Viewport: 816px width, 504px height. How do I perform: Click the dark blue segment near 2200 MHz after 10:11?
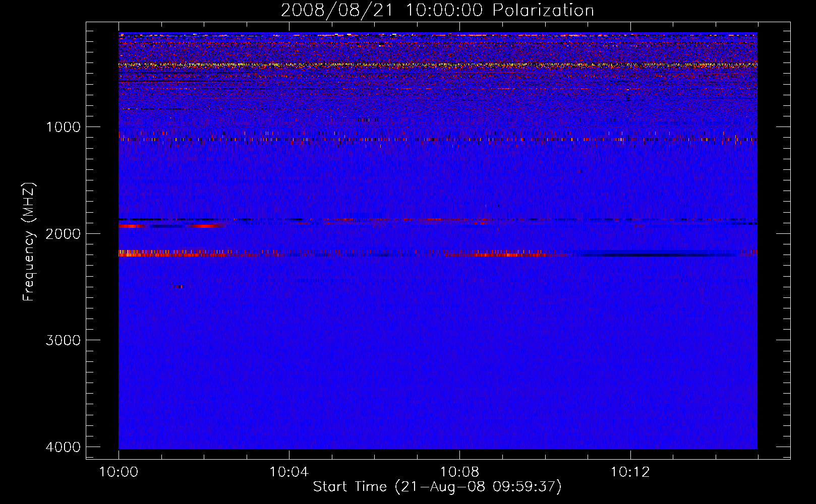658,254
